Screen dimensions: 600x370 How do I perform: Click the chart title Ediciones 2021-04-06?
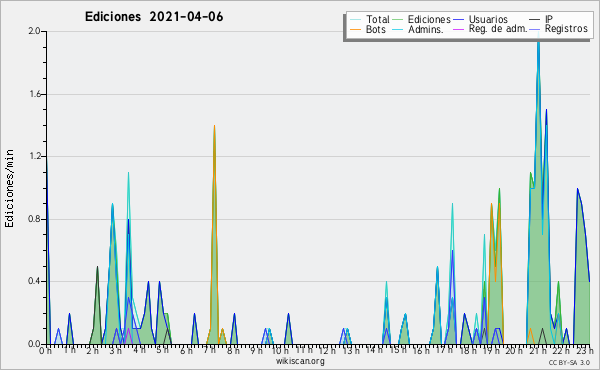coord(154,17)
